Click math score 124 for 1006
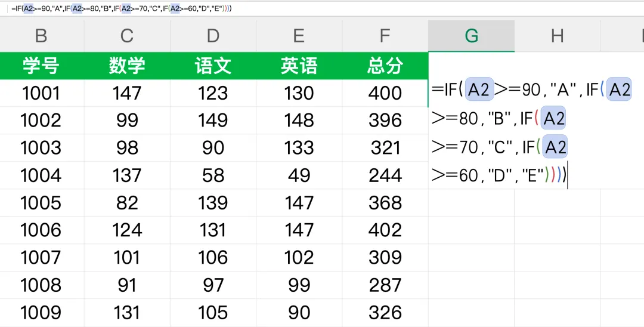 127,230
